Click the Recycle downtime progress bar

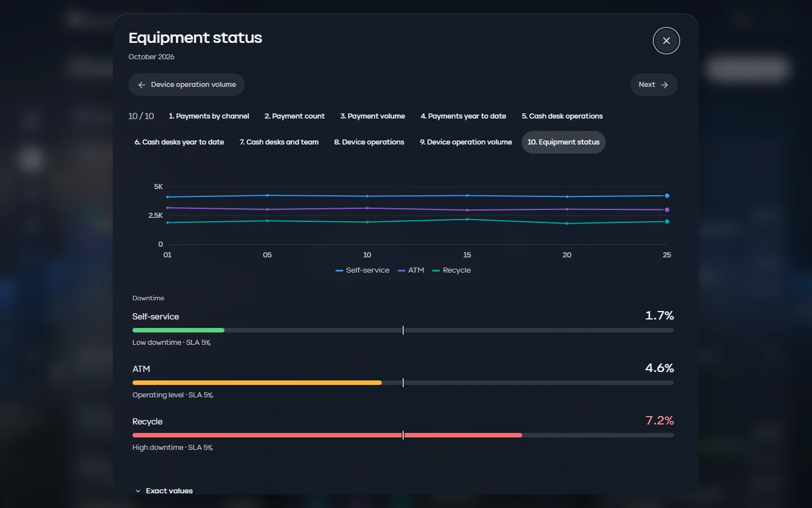403,435
